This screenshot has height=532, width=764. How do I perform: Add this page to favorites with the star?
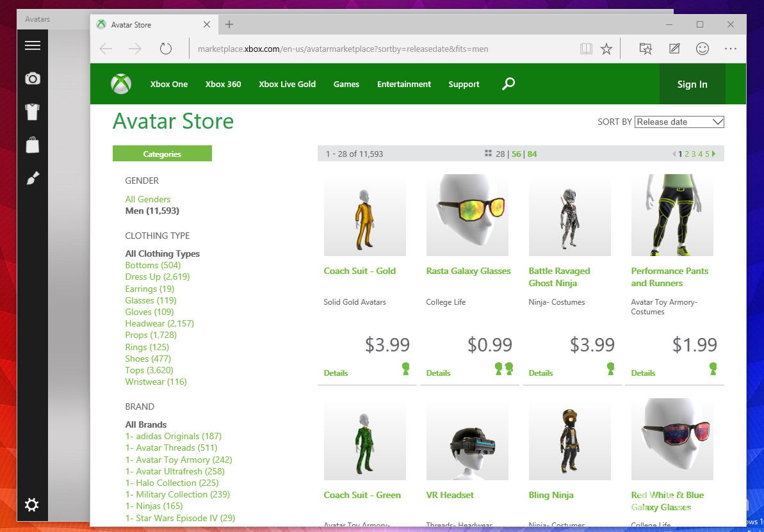tap(606, 49)
